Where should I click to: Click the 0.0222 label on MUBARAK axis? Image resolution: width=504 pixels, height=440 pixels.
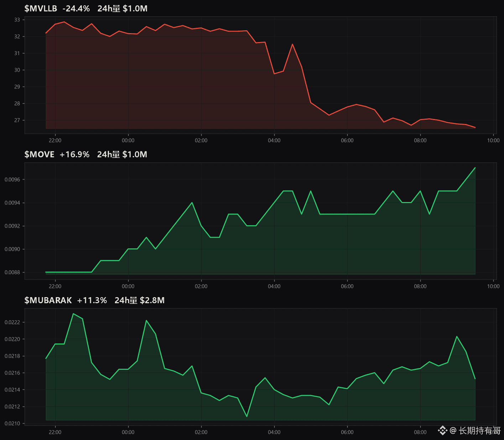tap(12, 322)
